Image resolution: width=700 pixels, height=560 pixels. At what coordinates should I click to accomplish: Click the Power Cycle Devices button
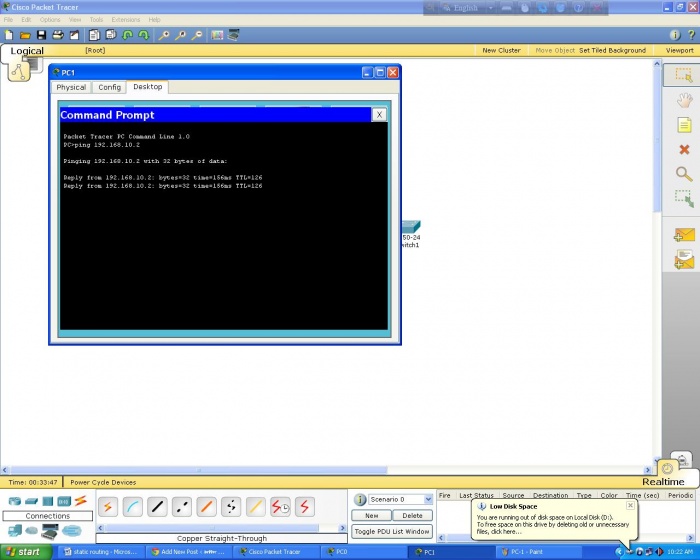[103, 482]
